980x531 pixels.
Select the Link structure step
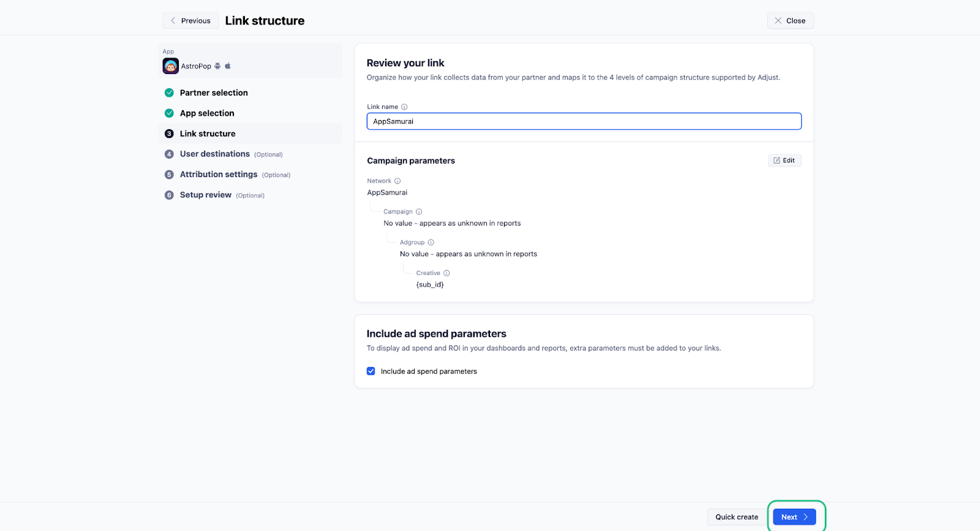pos(208,134)
